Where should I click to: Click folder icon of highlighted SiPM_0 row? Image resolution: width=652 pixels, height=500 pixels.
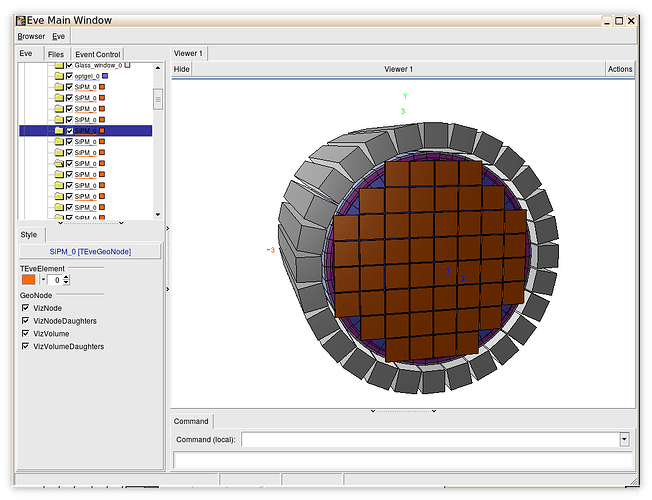[x=59, y=131]
